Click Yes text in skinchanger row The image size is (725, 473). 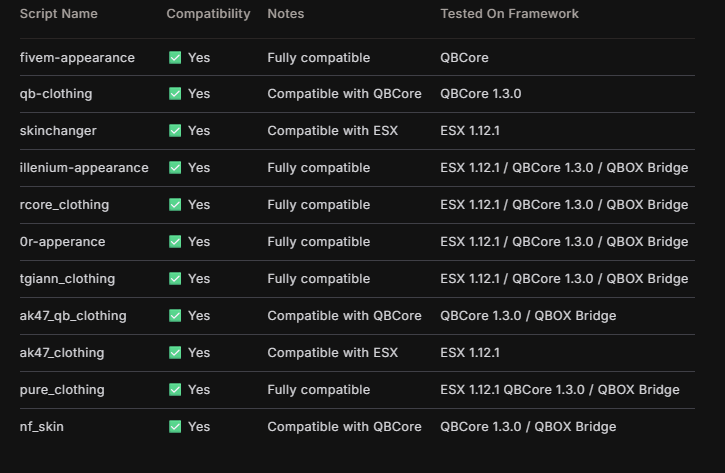pos(199,131)
